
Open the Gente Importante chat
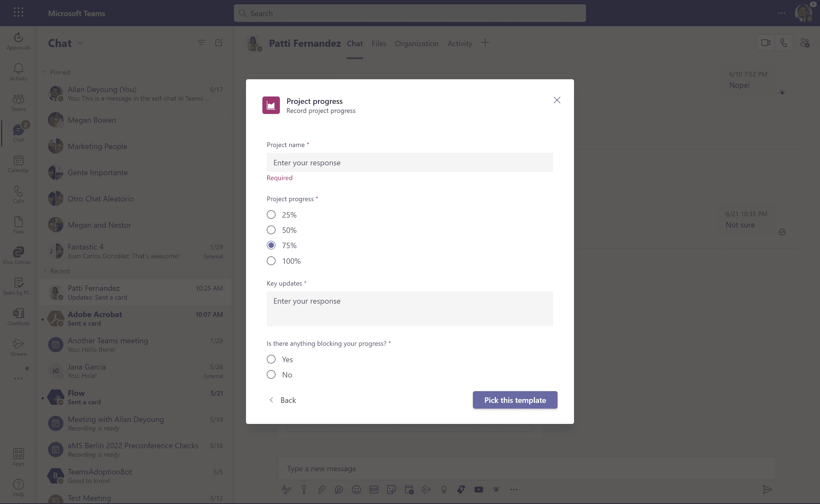pyautogui.click(x=135, y=172)
